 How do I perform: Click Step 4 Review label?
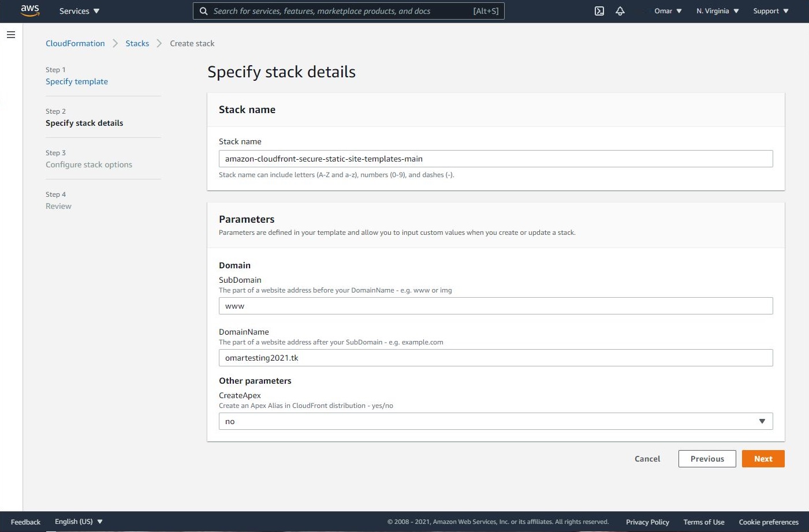(58, 206)
